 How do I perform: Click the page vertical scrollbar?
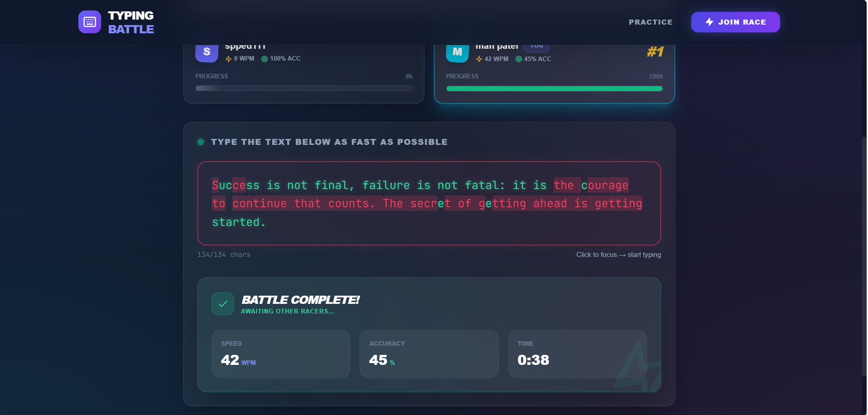point(864,256)
